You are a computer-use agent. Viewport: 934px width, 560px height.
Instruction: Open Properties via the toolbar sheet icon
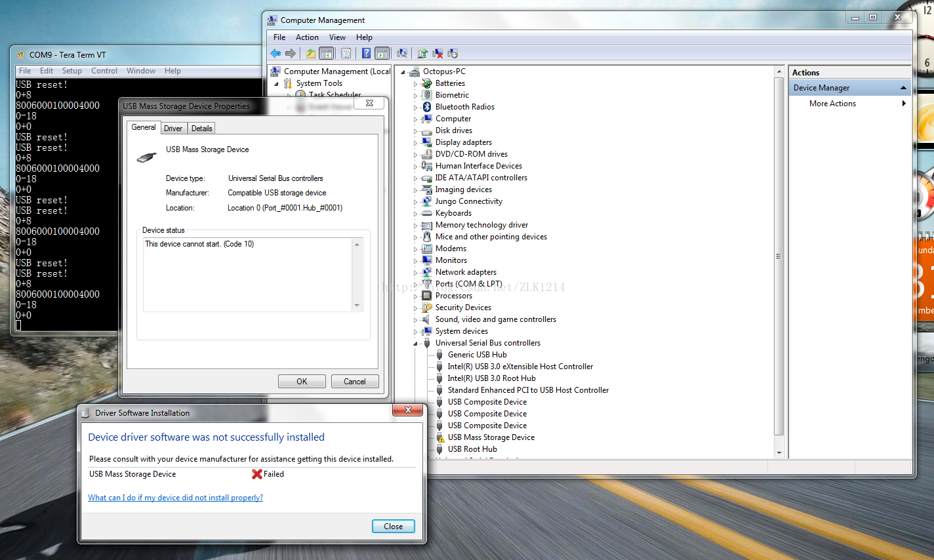pos(346,53)
